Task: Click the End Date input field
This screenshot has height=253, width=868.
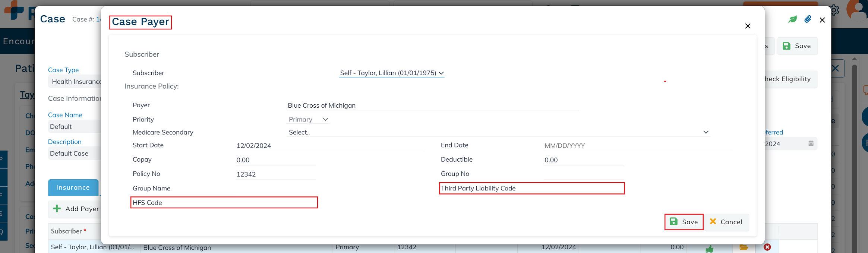Action: (638, 146)
